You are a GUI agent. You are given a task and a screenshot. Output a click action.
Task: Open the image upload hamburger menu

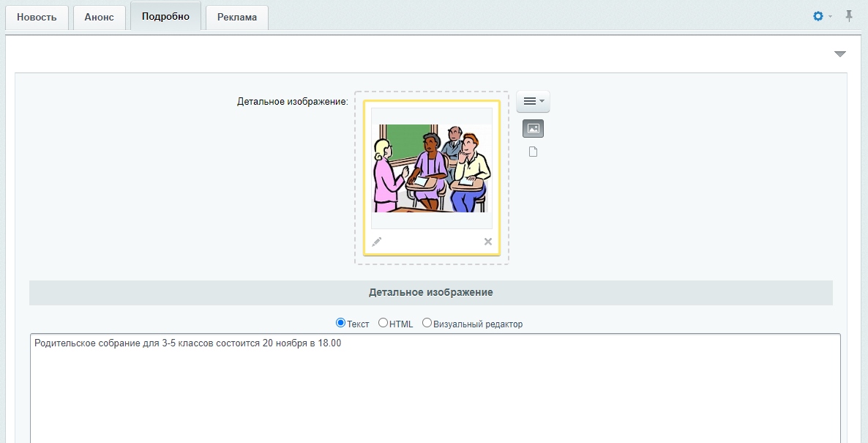coord(533,101)
